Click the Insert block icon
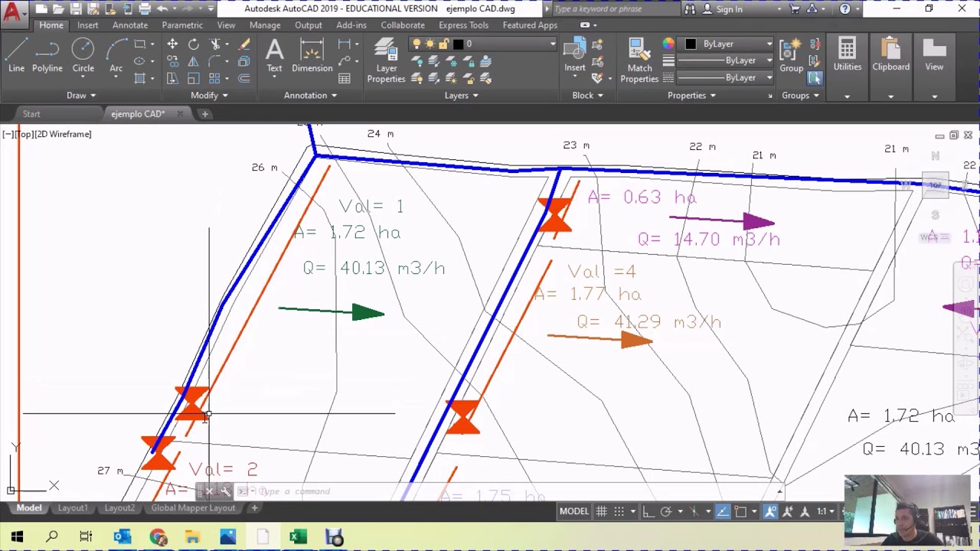This screenshot has height=551, width=980. (x=575, y=56)
